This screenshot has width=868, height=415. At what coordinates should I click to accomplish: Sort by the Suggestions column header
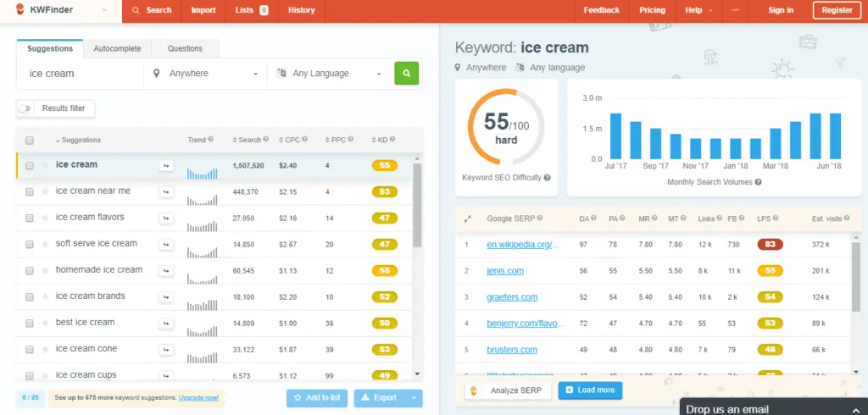[x=78, y=140]
